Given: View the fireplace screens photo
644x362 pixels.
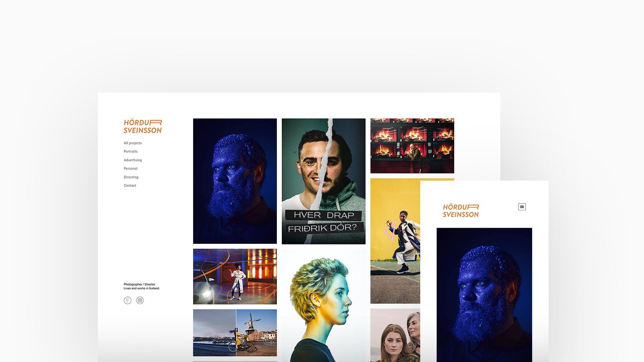Looking at the screenshot, I should click(412, 146).
